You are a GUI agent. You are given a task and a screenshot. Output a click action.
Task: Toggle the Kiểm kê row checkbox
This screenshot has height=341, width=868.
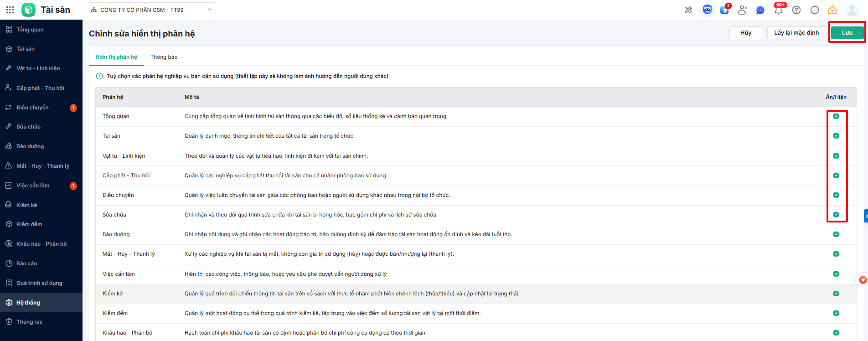[x=836, y=294]
